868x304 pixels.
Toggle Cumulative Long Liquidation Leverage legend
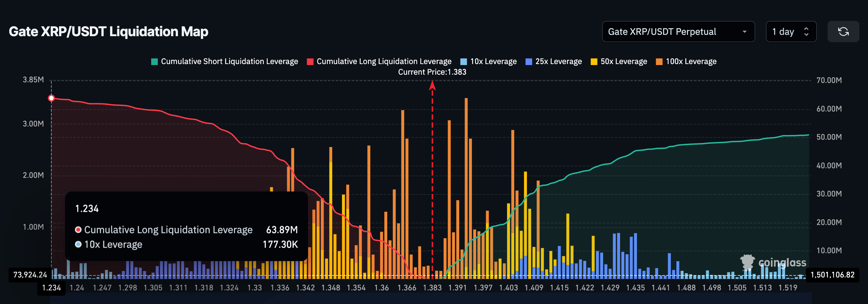coord(379,61)
